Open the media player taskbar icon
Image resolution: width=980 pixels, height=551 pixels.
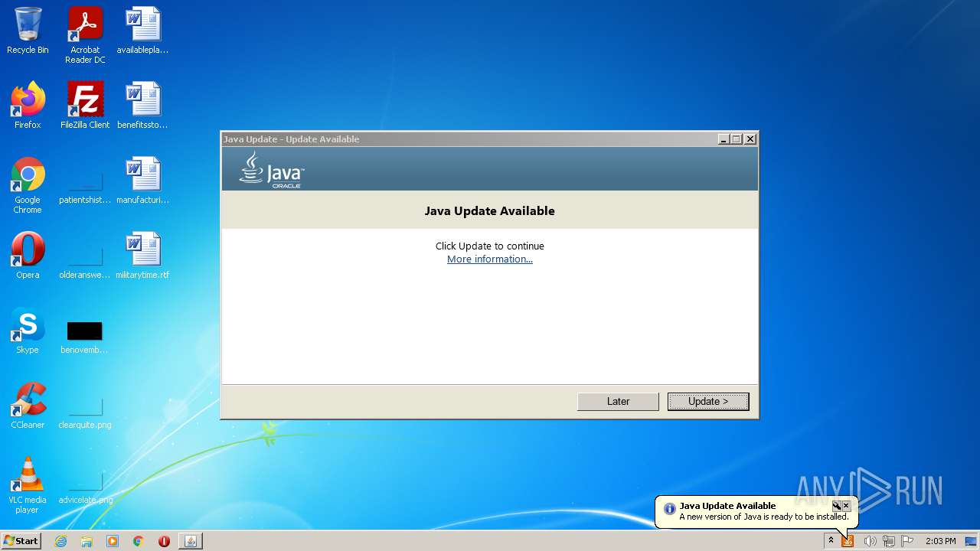[113, 541]
